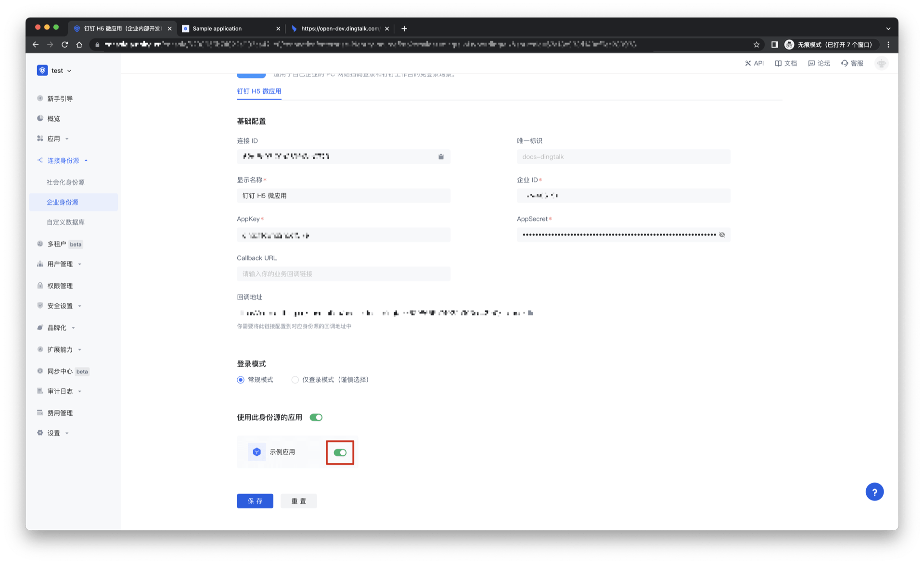Image resolution: width=924 pixels, height=564 pixels.
Task: Expand the 用户管理 sidebar menu
Action: click(60, 264)
